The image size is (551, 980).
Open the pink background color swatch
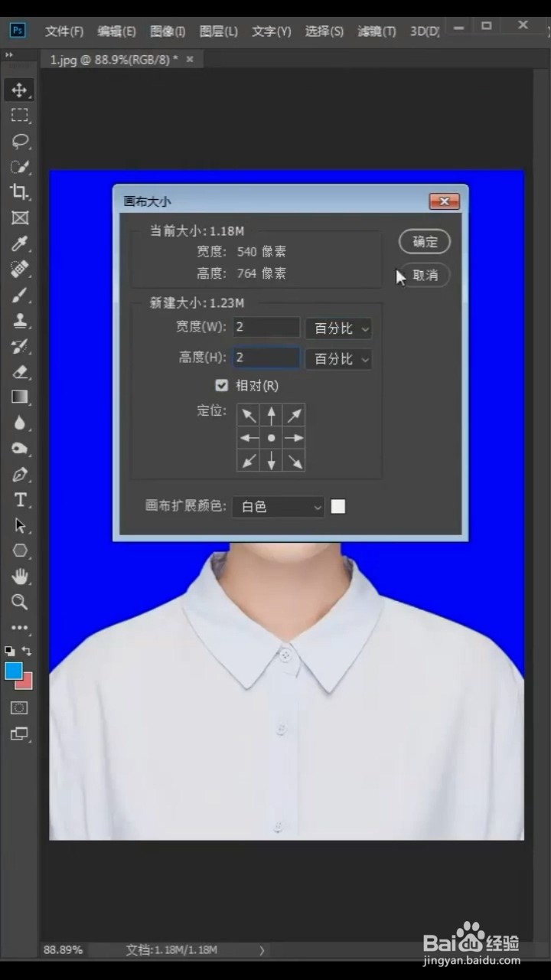pyautogui.click(x=26, y=681)
